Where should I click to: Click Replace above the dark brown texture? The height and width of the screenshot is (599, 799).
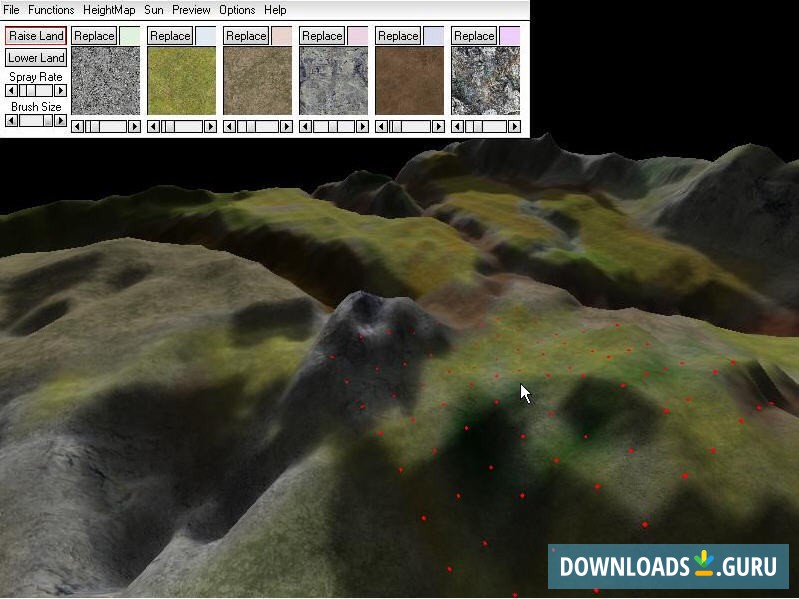(x=398, y=36)
